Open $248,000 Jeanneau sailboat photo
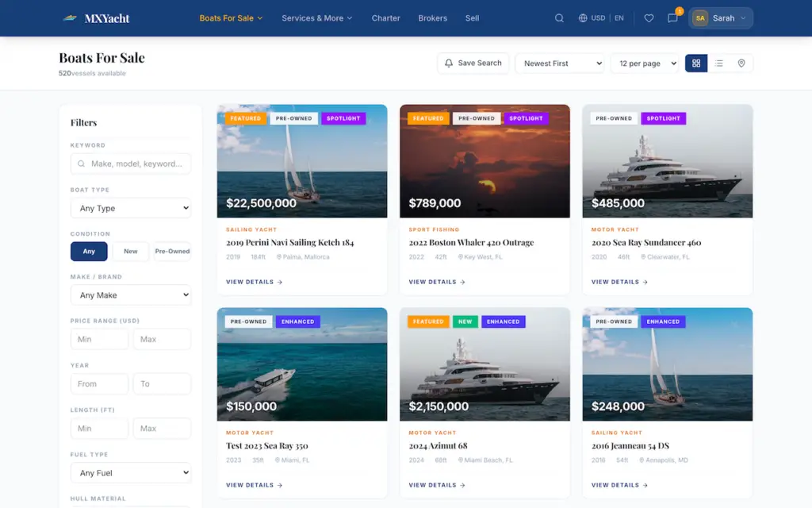Screen dimensions: 812x508 click(x=668, y=364)
